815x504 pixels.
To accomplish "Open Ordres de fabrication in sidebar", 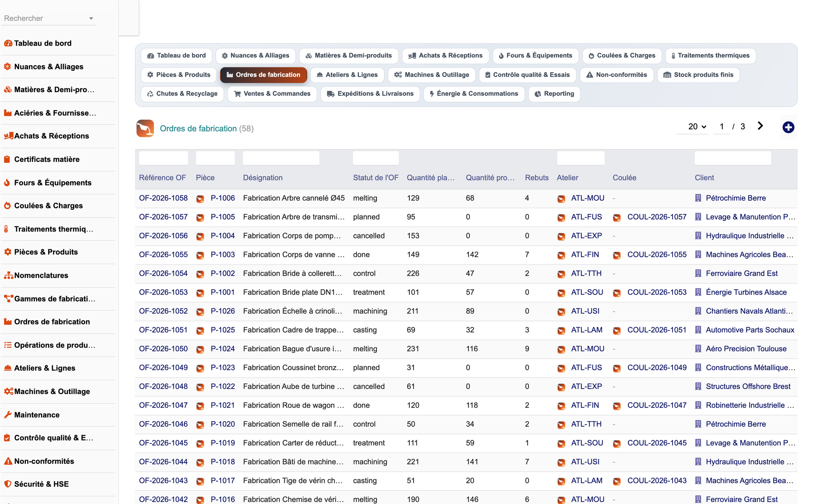I will pos(52,321).
